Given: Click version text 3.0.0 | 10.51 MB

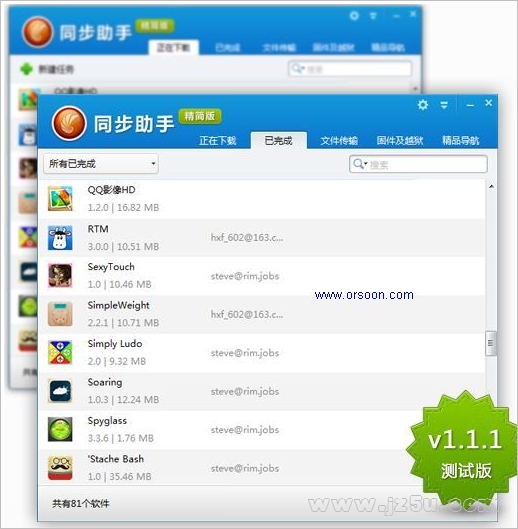Looking at the screenshot, I should [123, 246].
